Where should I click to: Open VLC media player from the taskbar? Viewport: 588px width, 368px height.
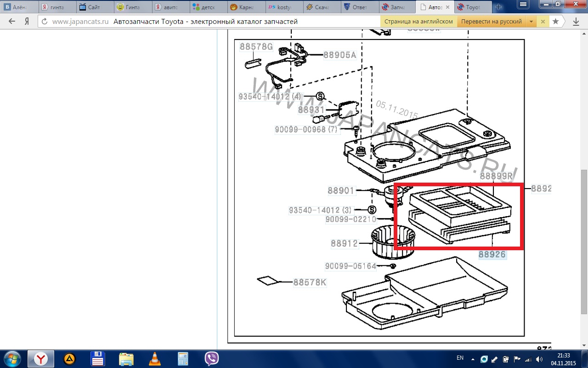(x=155, y=358)
